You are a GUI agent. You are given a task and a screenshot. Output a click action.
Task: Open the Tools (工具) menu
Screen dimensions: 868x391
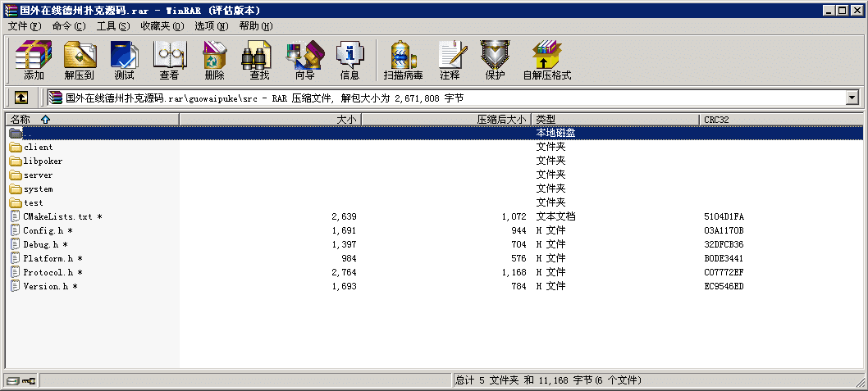113,26
